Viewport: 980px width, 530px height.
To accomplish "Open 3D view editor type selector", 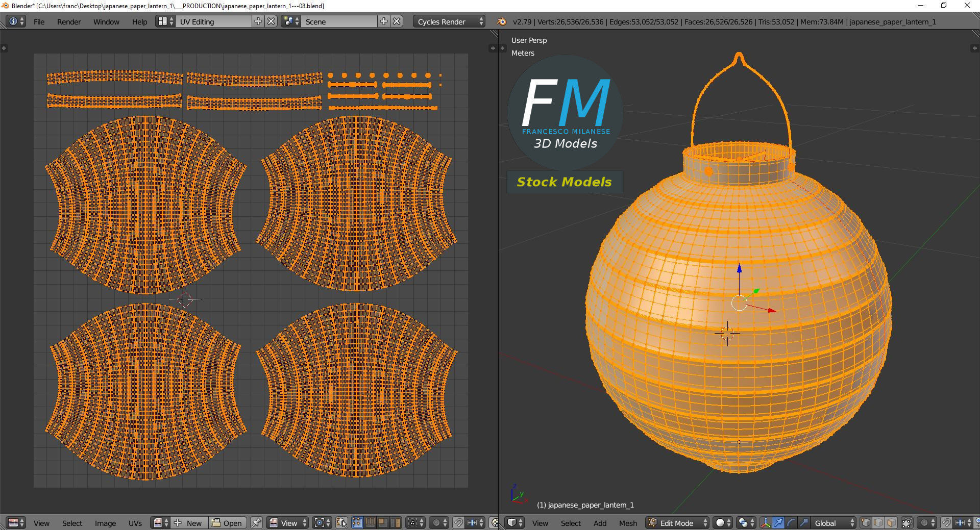I will pos(514,523).
